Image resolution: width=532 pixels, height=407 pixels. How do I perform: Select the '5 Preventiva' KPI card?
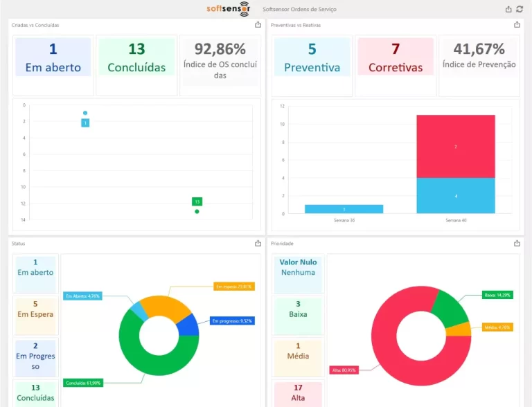click(x=312, y=57)
